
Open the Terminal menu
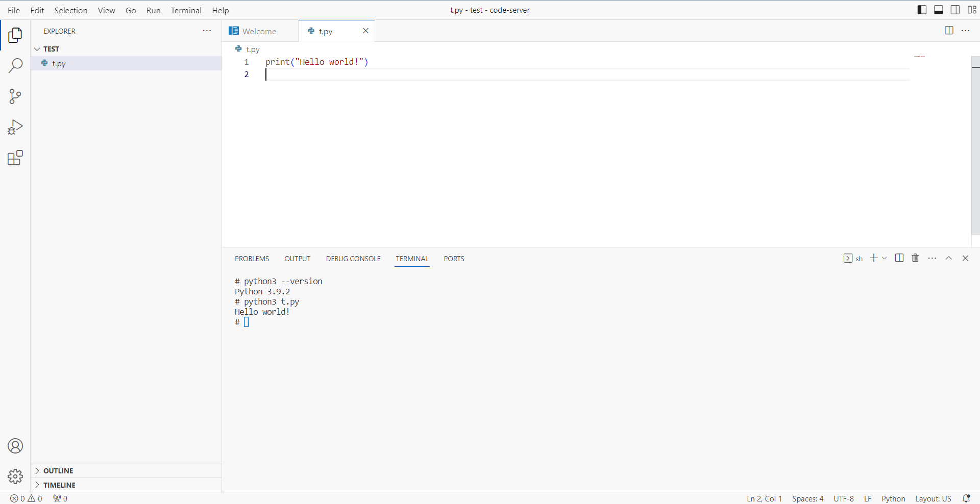[186, 10]
